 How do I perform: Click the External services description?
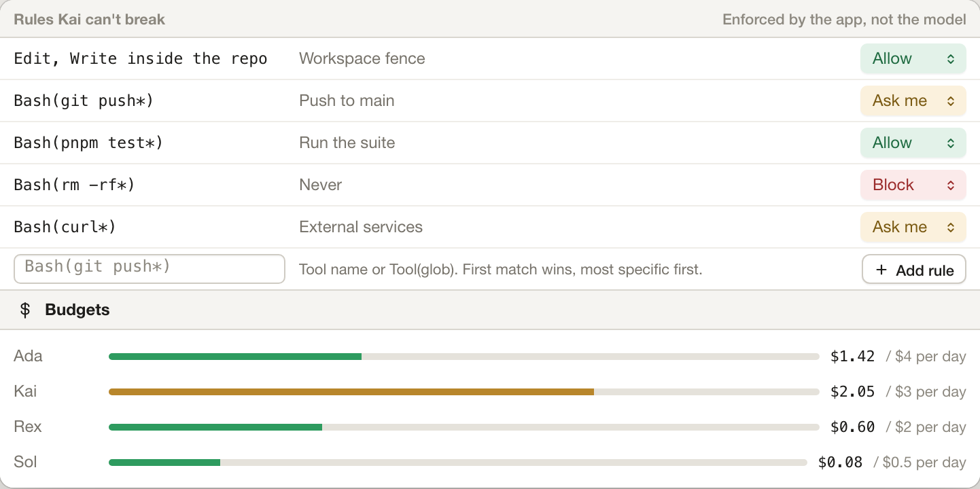point(361,227)
